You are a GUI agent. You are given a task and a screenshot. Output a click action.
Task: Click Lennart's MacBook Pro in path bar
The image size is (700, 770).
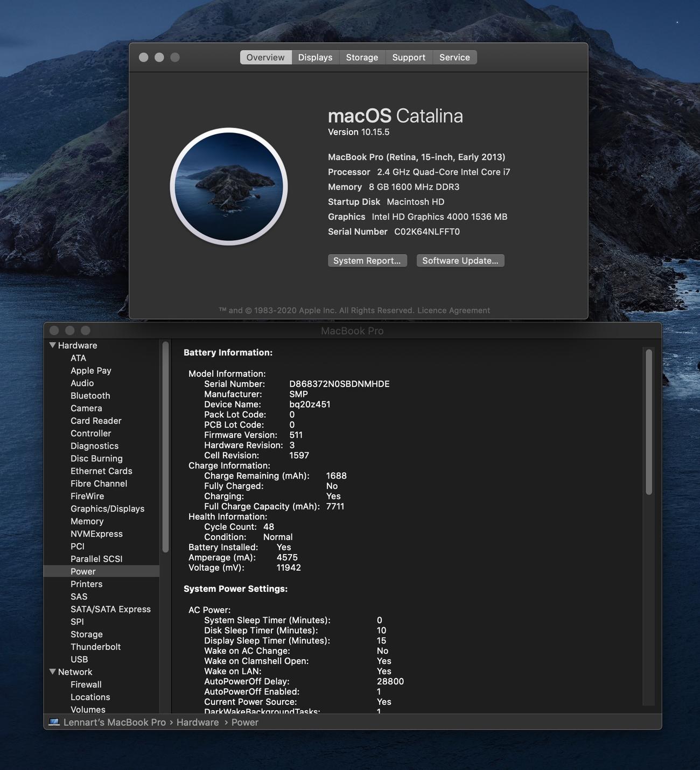(115, 722)
